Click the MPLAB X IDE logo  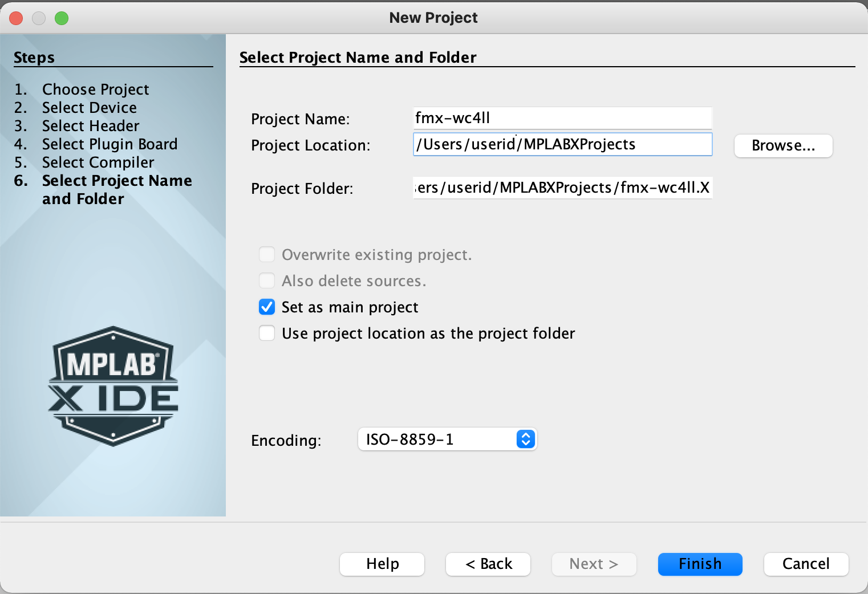(113, 386)
